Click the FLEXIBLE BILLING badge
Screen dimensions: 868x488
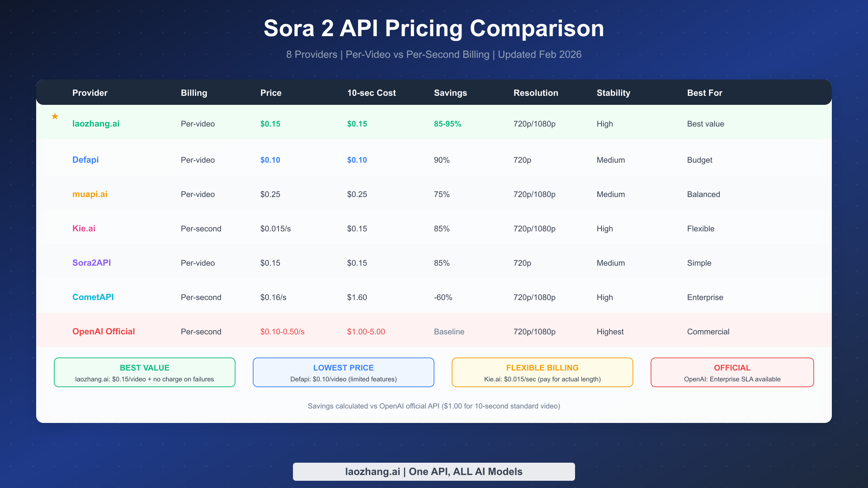tap(542, 372)
